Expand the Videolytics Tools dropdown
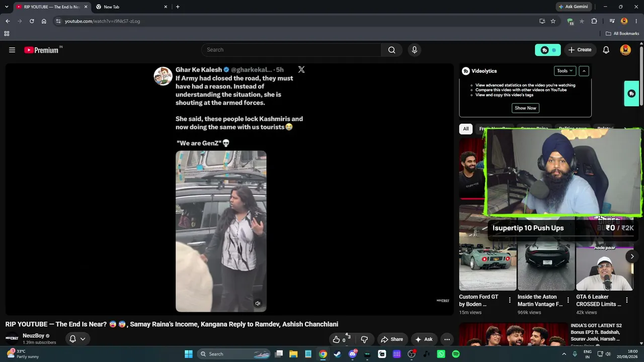Screen dimensions: 644x362 tap(565, 71)
